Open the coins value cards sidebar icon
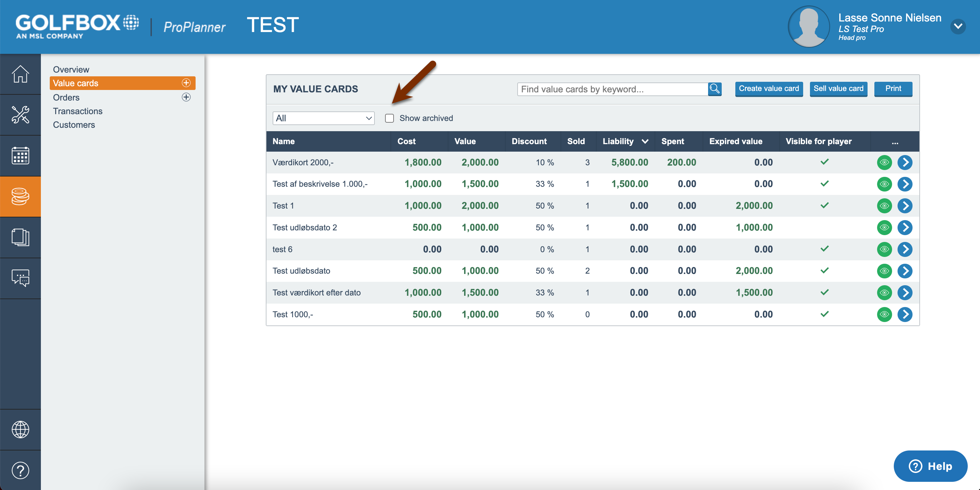This screenshot has width=980, height=490. [x=20, y=196]
